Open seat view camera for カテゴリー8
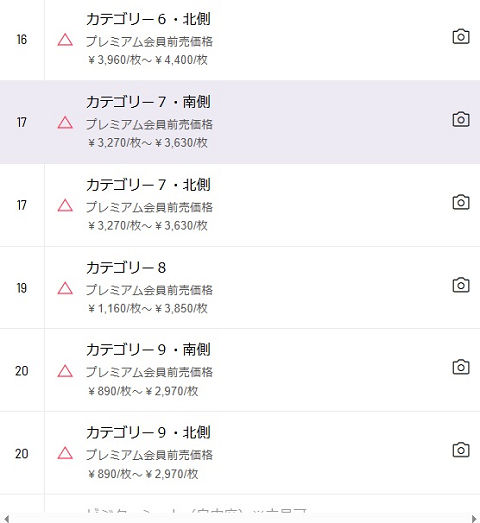Image resolution: width=480 pixels, height=523 pixels. click(x=461, y=285)
